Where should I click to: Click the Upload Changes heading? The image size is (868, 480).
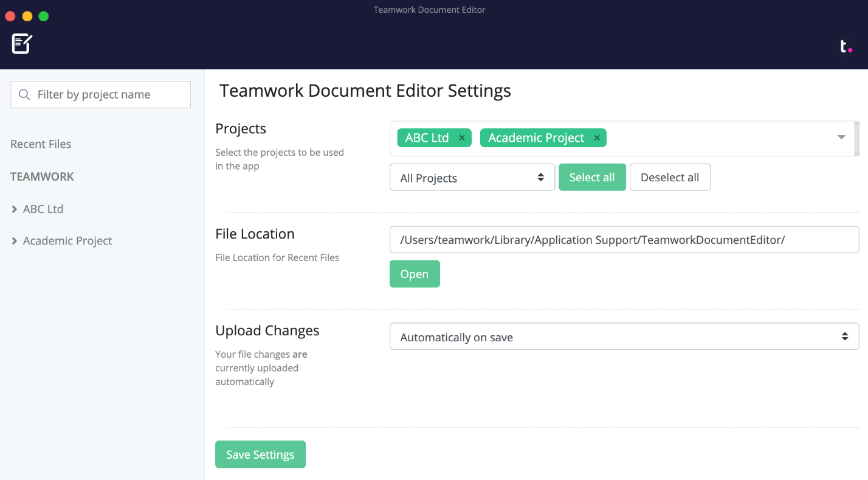tap(267, 330)
